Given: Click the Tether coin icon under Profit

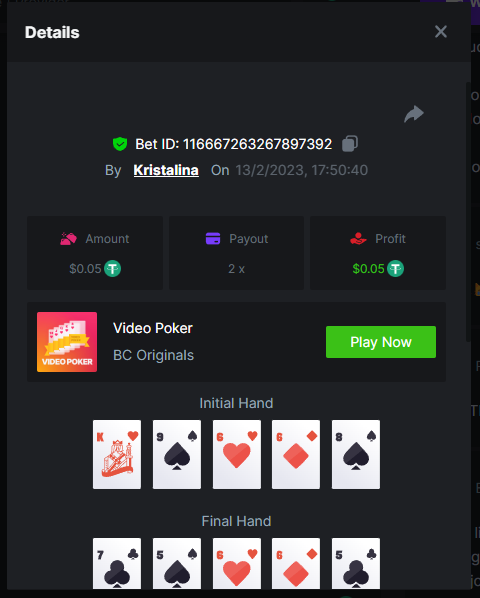Looking at the screenshot, I should [x=395, y=268].
